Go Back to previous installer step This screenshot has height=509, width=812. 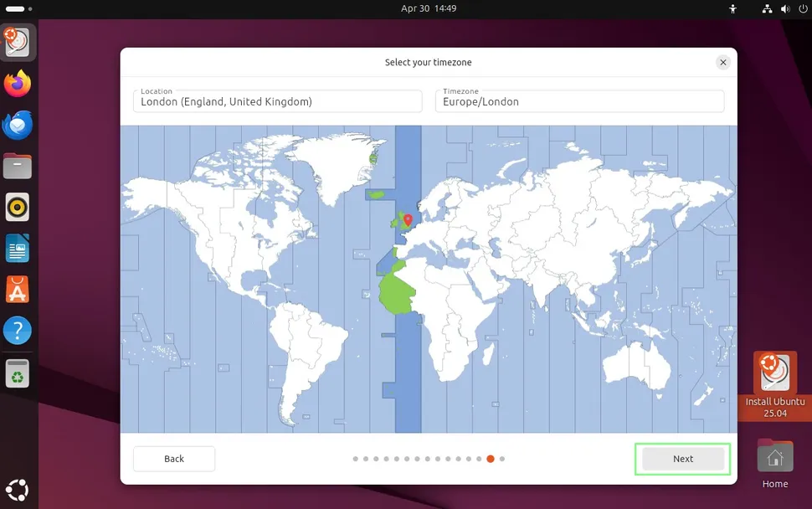pyautogui.click(x=174, y=459)
